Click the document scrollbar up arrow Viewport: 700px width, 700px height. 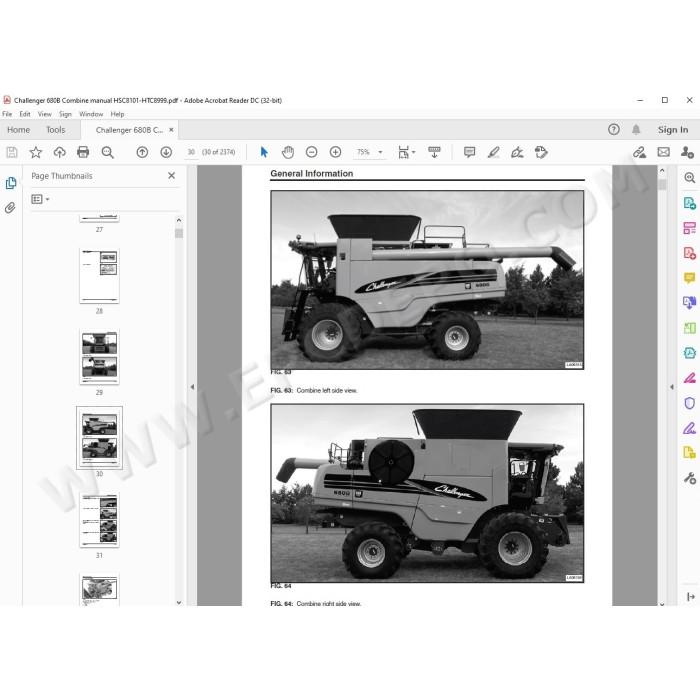tap(662, 170)
